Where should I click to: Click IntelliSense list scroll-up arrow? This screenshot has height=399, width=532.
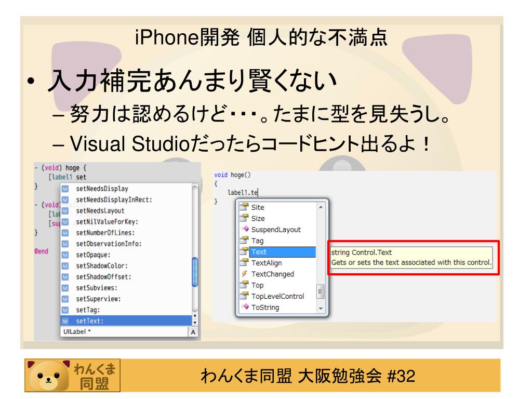321,207
